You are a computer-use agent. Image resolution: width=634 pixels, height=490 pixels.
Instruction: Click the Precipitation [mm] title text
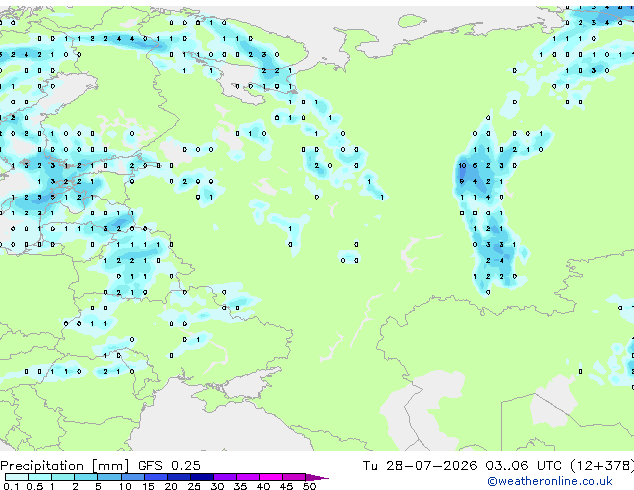pyautogui.click(x=65, y=466)
